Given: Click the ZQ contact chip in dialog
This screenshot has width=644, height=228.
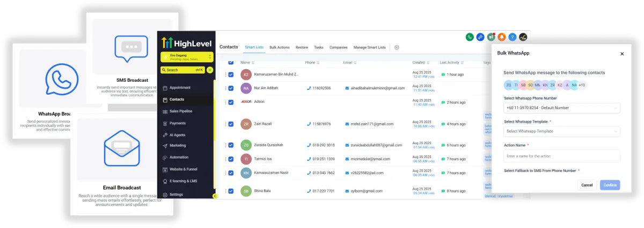Looking at the screenshot, I should click(508, 85).
